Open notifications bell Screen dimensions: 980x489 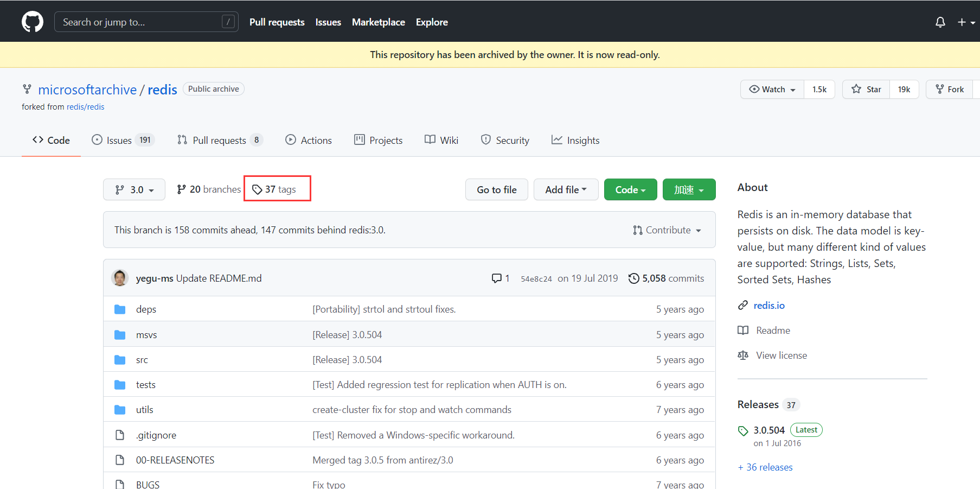(x=940, y=22)
